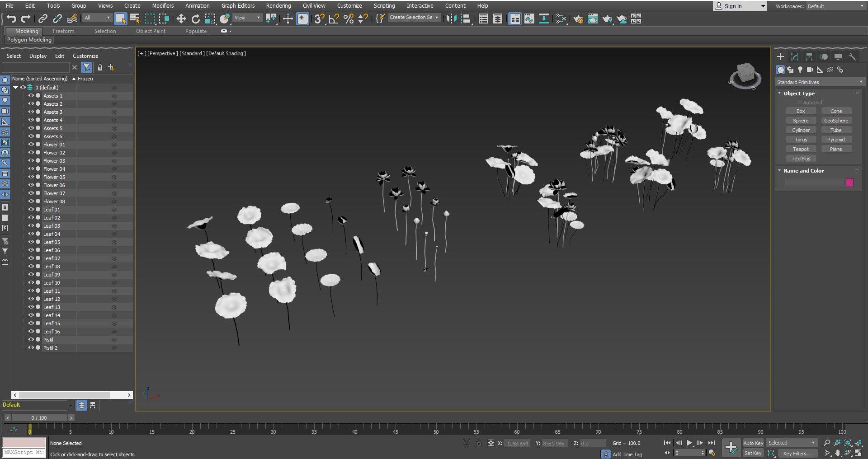Click the Sphere primitive button
This screenshot has height=459, width=868.
[x=801, y=121]
